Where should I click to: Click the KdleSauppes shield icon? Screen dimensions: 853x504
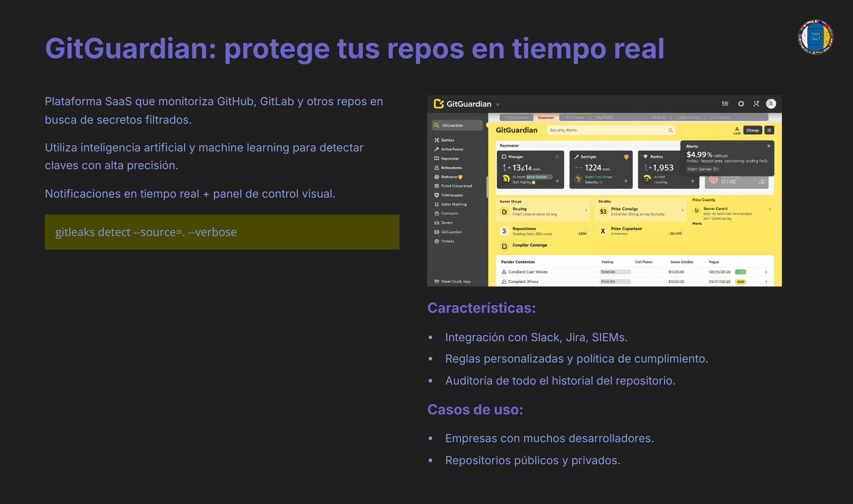click(x=437, y=195)
